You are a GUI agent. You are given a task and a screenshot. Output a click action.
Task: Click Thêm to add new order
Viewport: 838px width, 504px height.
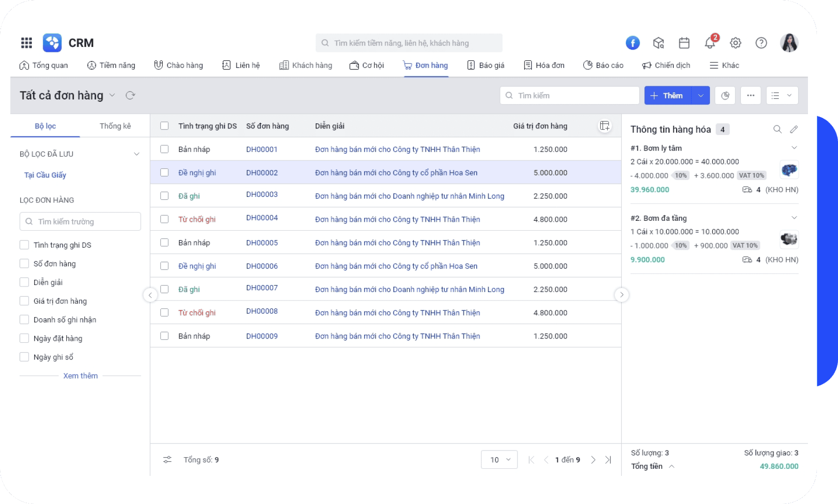668,96
